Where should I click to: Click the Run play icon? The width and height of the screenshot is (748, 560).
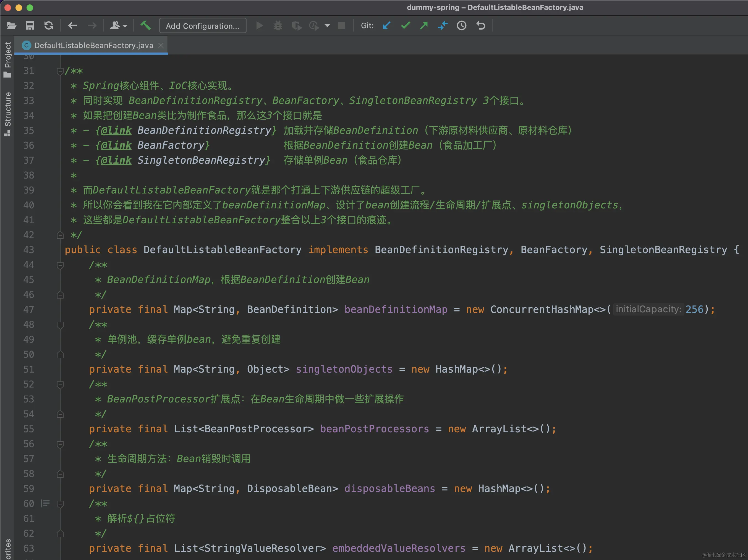point(259,26)
